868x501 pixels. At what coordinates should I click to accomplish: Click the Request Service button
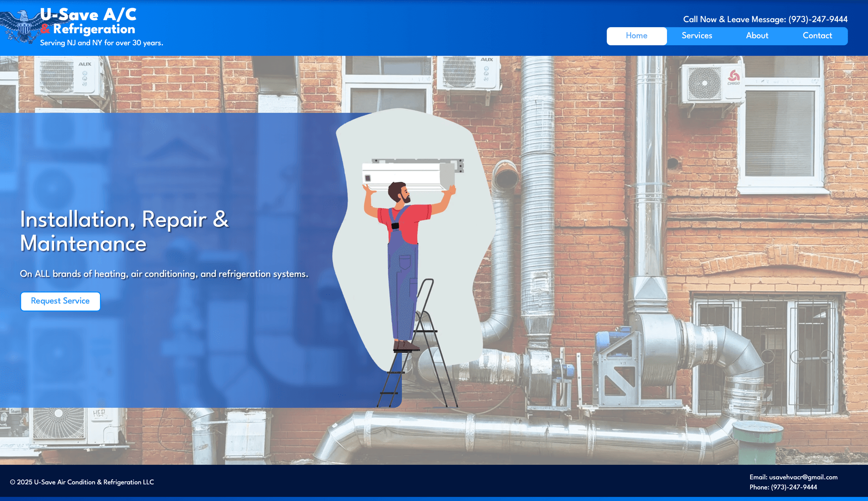point(60,301)
